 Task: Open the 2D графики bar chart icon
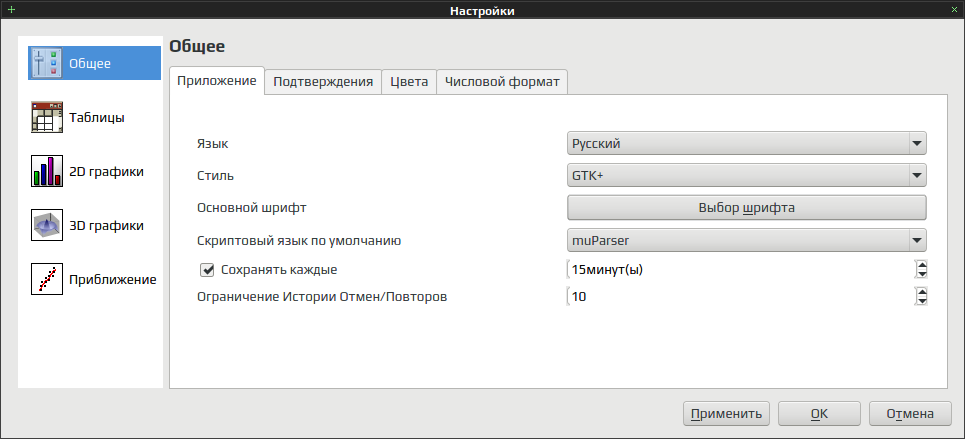click(47, 171)
